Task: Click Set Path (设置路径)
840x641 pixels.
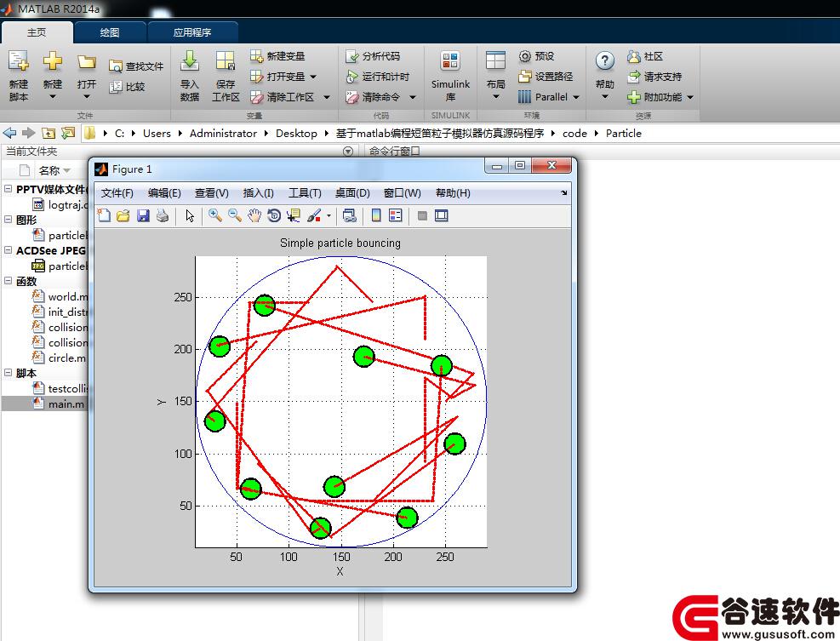Action: coord(546,77)
